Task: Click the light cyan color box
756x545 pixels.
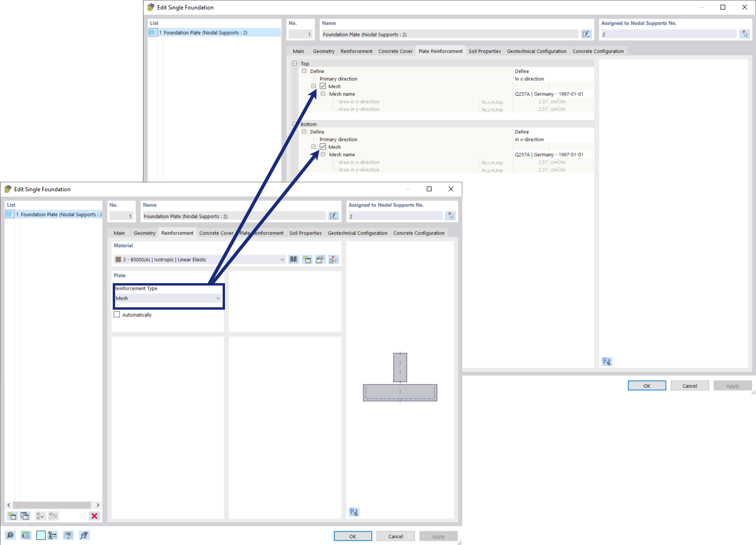Action: point(41,535)
